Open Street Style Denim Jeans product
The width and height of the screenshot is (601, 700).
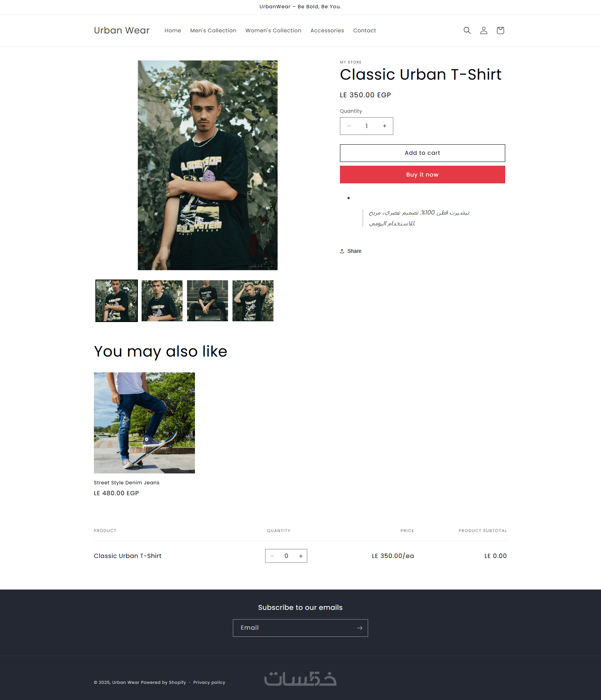click(x=127, y=482)
